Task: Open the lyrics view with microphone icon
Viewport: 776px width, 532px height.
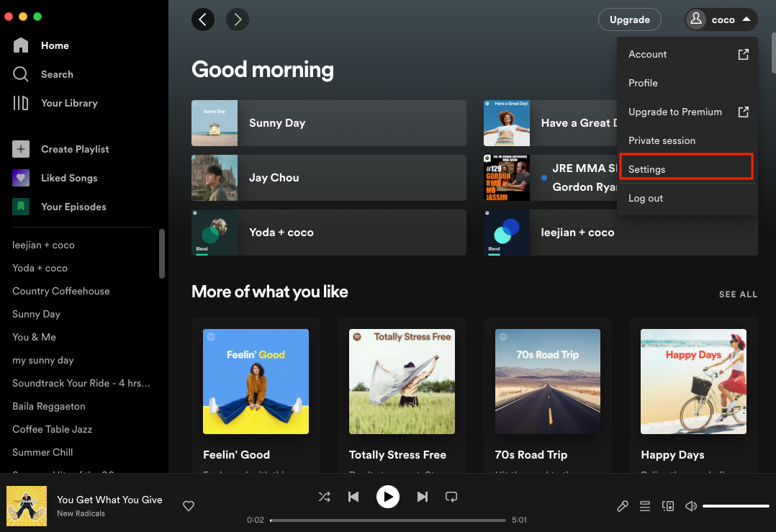Action: [x=622, y=506]
